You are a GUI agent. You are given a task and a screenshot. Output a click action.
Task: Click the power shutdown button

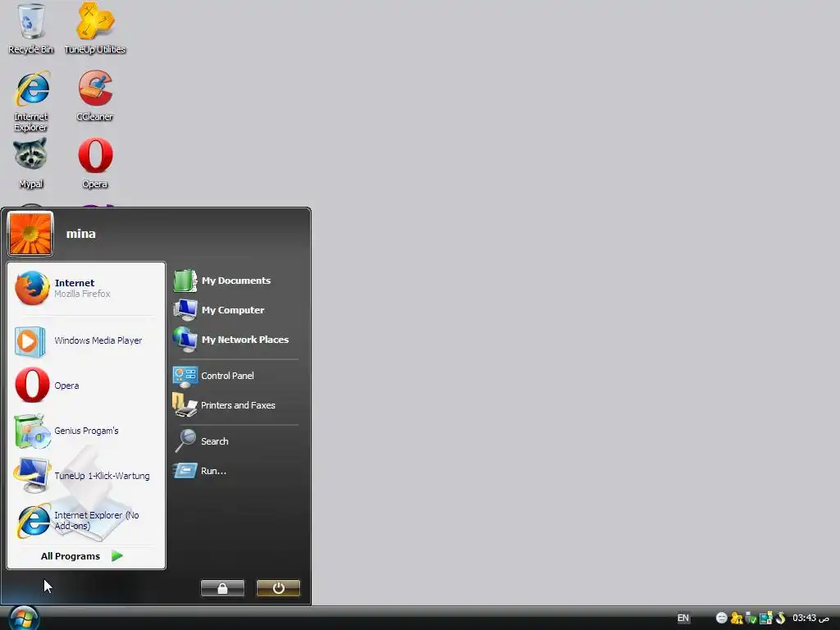(x=278, y=588)
